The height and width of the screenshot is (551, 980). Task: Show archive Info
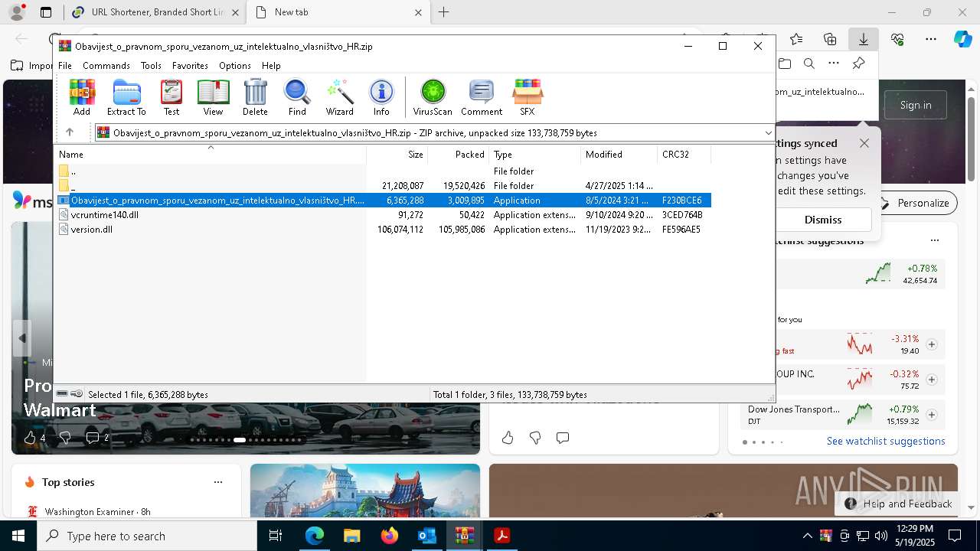click(381, 97)
